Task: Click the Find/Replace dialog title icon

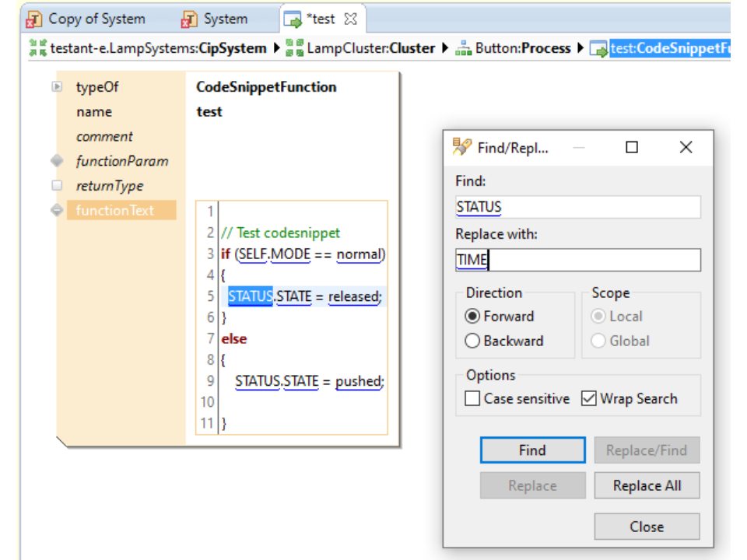Action: click(462, 147)
